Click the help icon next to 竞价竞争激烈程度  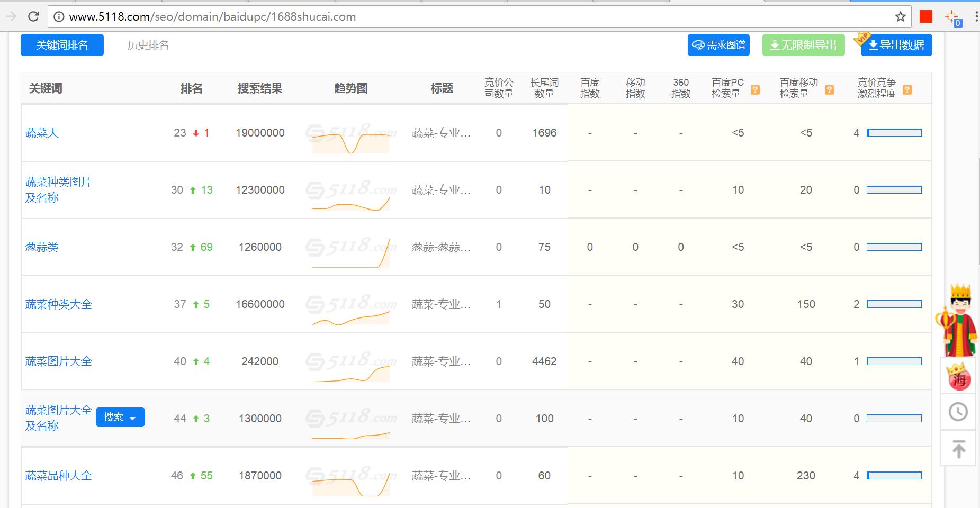(907, 89)
